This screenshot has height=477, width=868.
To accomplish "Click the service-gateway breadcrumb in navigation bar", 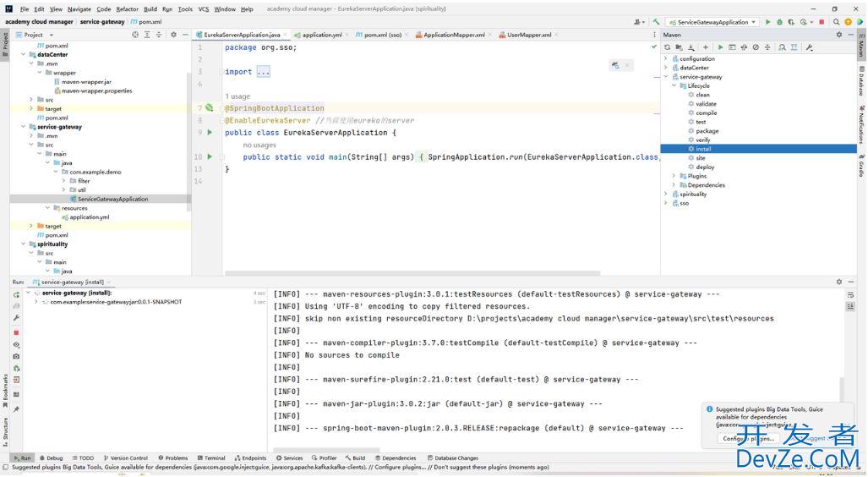I will [102, 22].
